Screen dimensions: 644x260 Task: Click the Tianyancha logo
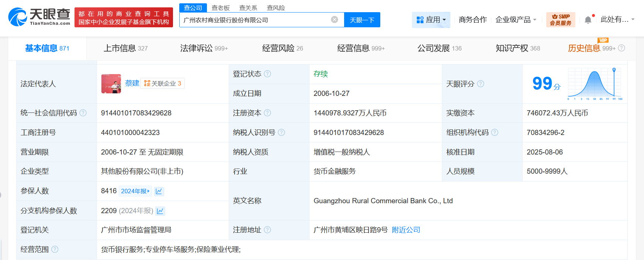tap(39, 17)
